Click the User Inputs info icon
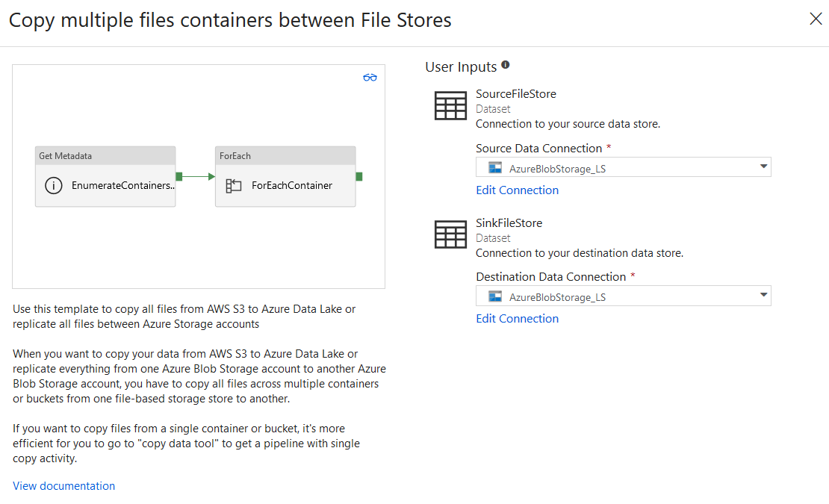 506,66
